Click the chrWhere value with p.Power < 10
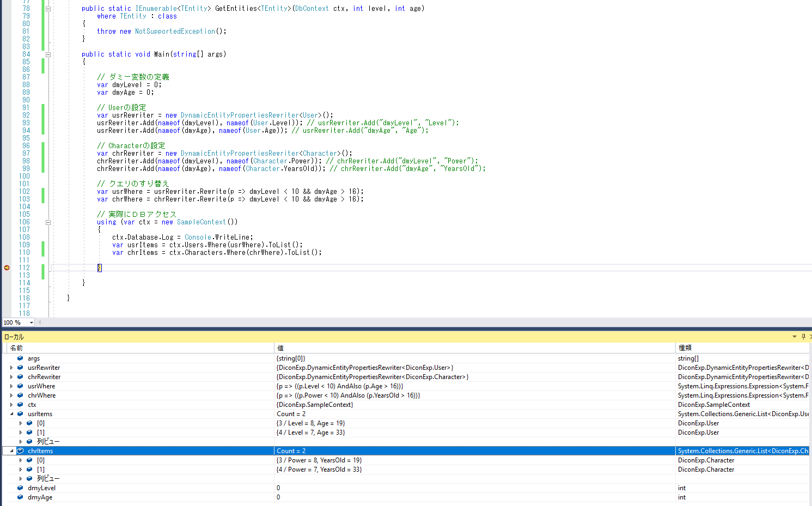Viewport: 812px width, 506px height. point(348,395)
